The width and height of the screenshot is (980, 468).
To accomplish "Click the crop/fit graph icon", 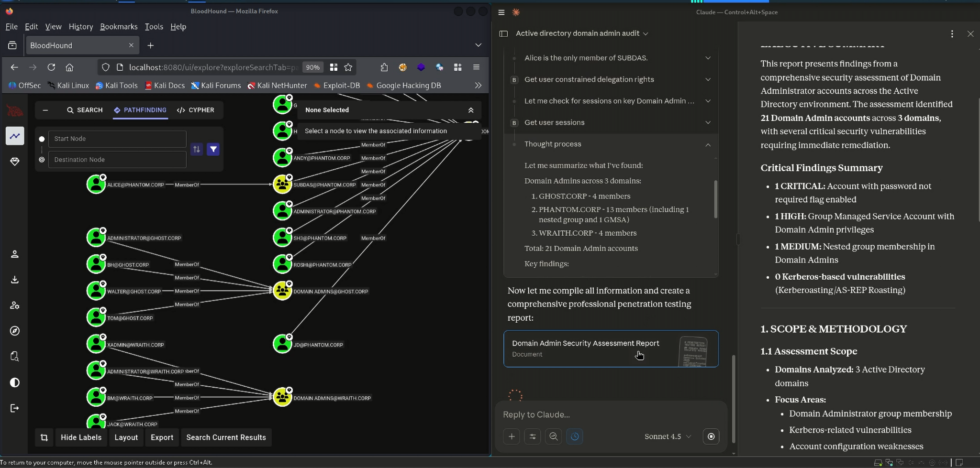I will click(x=44, y=437).
